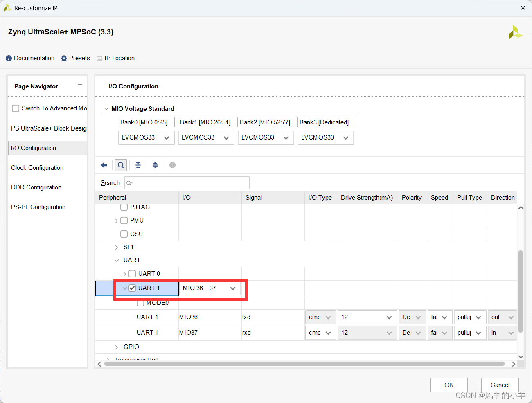Open MIO36 pull type dropdown
The width and height of the screenshot is (532, 403).
tap(470, 317)
